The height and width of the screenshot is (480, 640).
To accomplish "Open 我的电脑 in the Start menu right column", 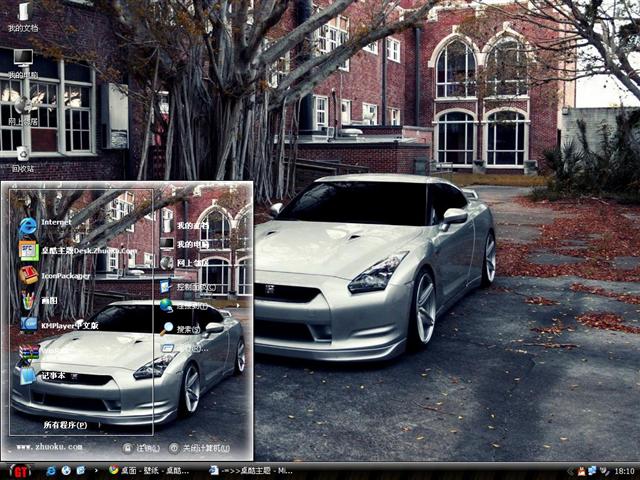I will tap(184, 244).
